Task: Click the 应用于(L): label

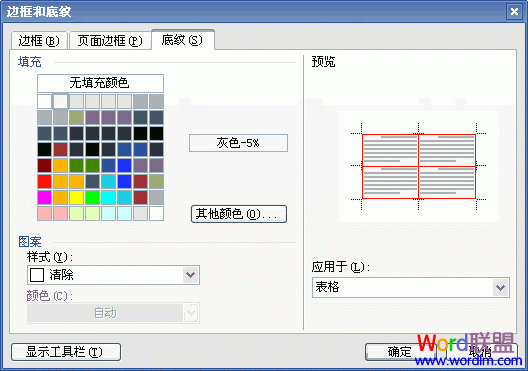Action: click(x=341, y=267)
